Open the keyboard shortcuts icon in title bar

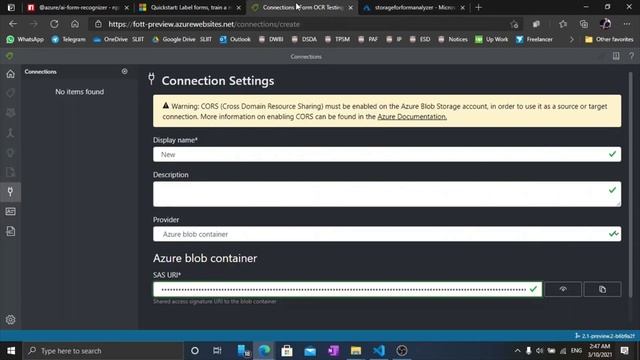(x=616, y=56)
